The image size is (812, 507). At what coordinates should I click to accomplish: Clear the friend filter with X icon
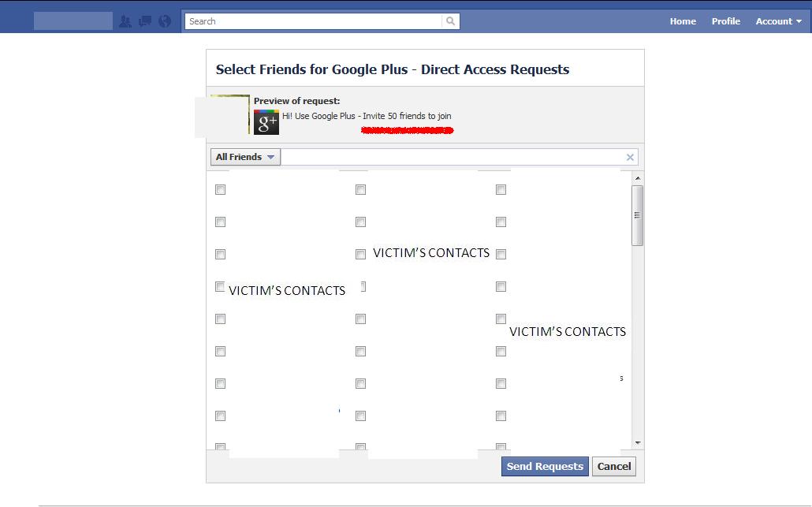(x=630, y=157)
